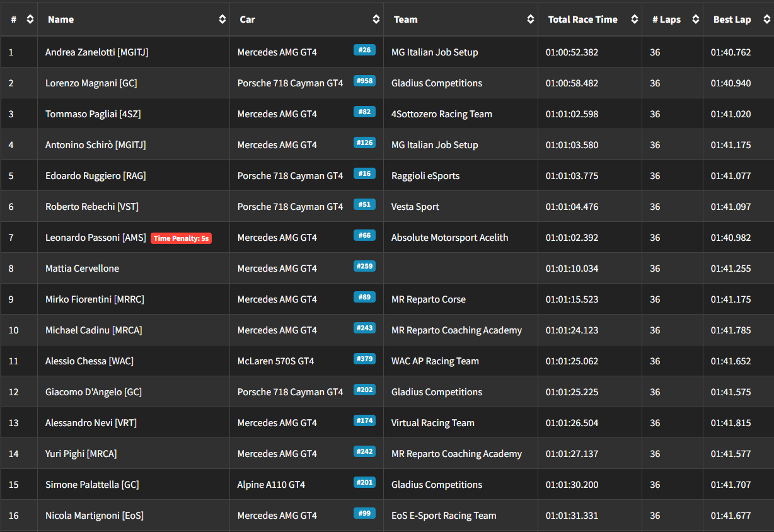Select driver Edoardo Ruggiero [RAG]

tap(96, 176)
